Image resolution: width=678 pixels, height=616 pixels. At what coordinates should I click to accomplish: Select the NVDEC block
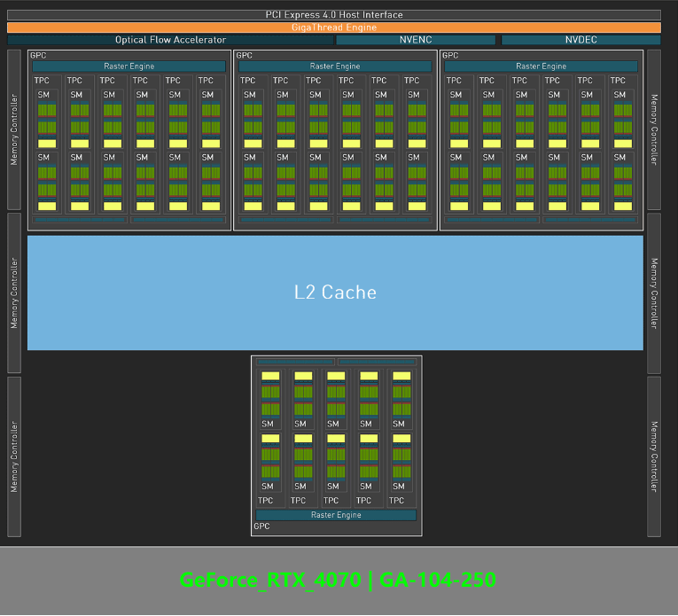(x=581, y=40)
